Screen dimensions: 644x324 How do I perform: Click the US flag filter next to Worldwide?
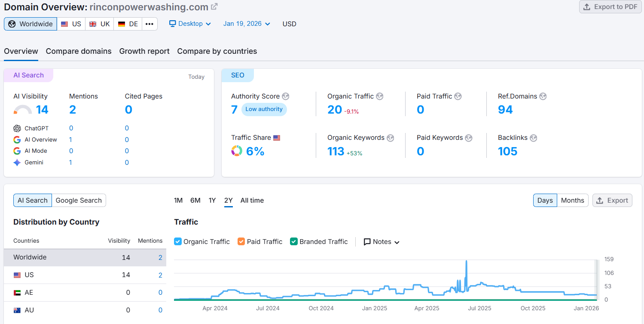tap(71, 24)
